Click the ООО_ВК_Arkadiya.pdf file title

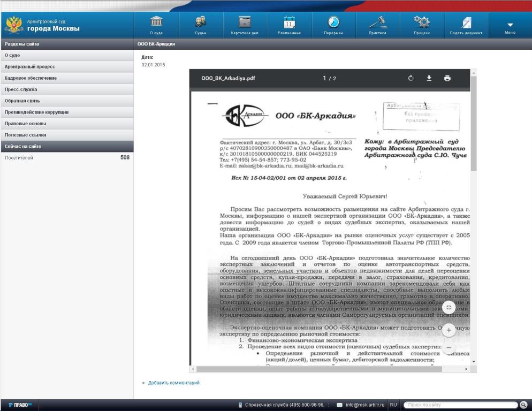228,78
